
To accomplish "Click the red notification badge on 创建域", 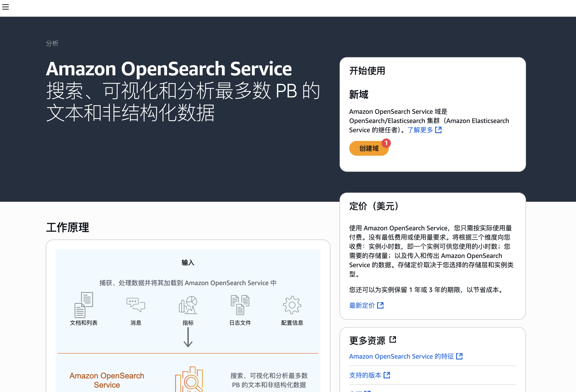I will 386,143.
